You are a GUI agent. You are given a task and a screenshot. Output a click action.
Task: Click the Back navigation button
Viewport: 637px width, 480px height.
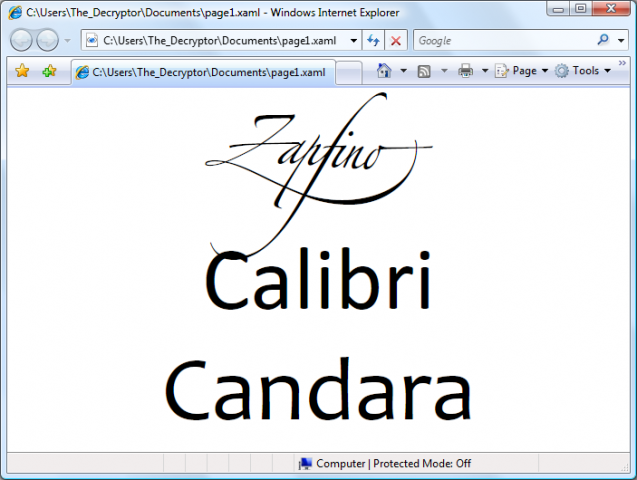click(x=21, y=40)
